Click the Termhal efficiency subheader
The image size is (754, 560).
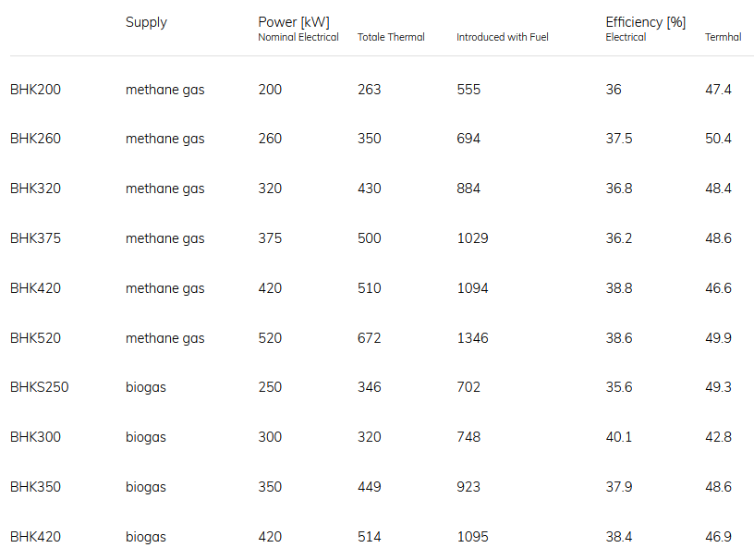[723, 38]
